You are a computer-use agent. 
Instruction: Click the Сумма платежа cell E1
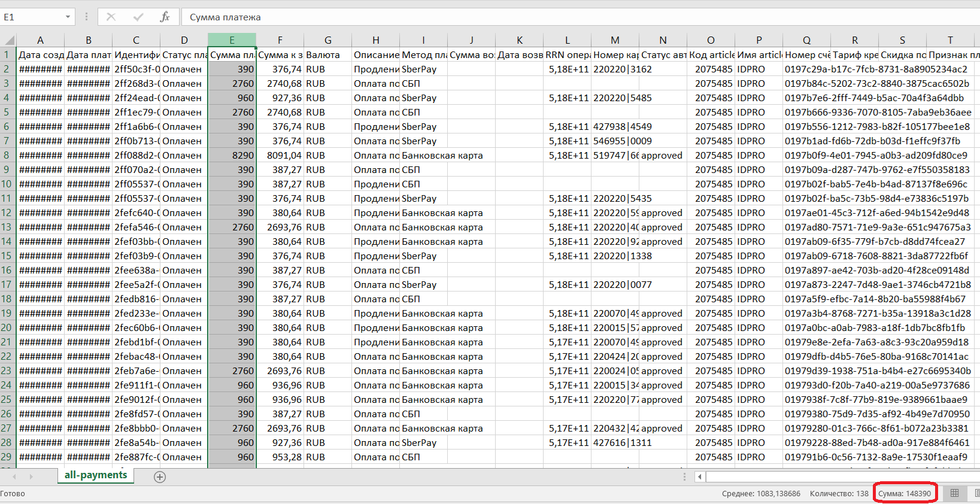click(232, 54)
